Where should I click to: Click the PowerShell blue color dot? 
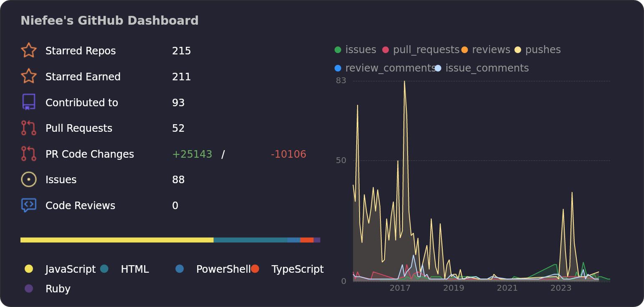click(x=180, y=269)
